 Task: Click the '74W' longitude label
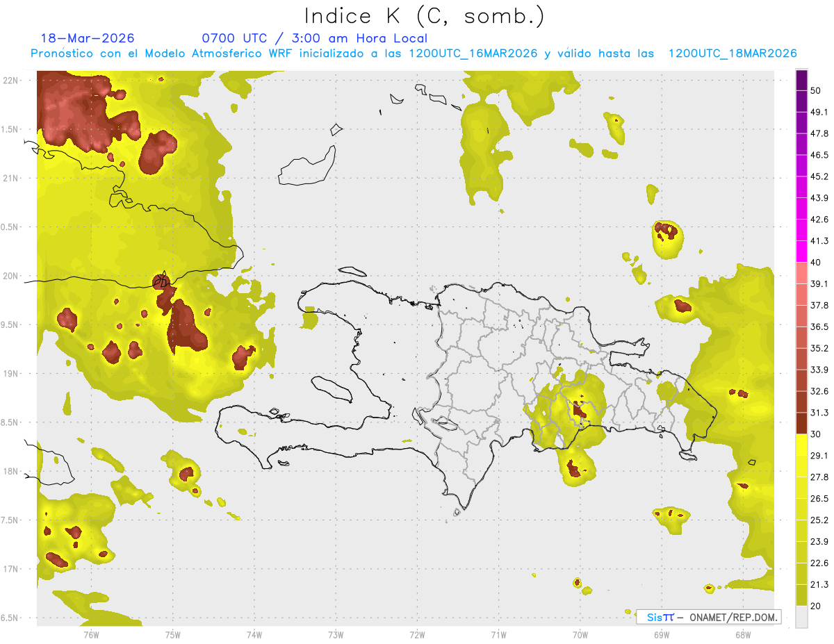point(254,634)
